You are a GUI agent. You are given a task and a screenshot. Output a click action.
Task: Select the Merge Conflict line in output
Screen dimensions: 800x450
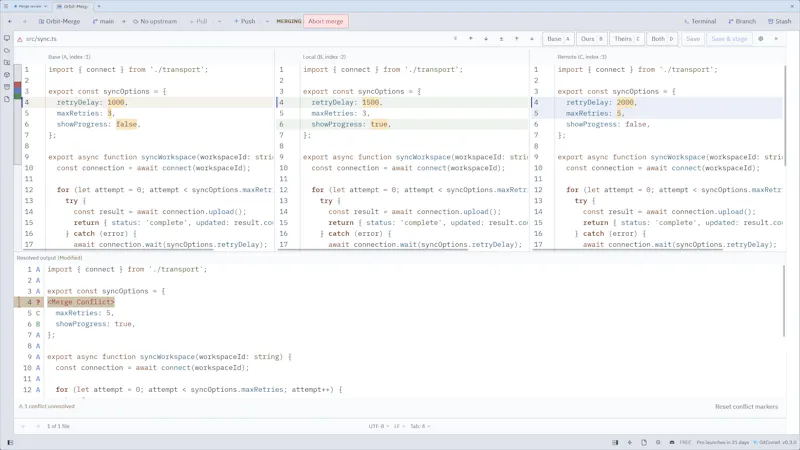click(81, 302)
